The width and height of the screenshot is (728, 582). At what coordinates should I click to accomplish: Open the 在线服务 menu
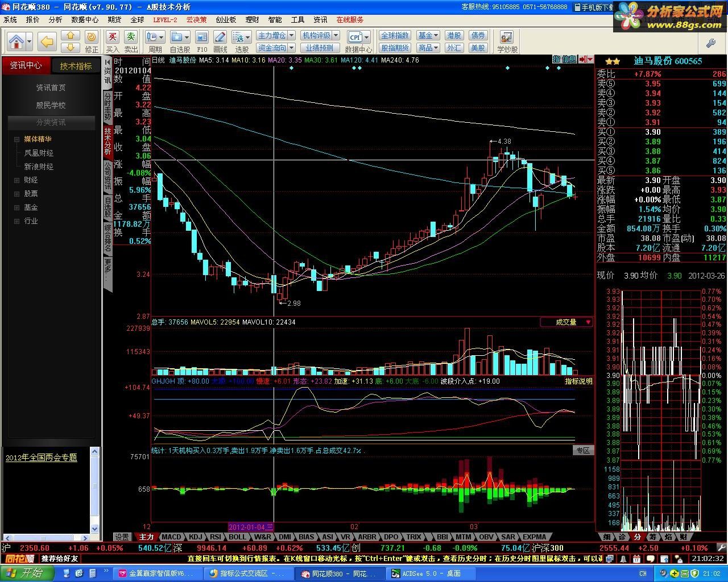[x=350, y=19]
